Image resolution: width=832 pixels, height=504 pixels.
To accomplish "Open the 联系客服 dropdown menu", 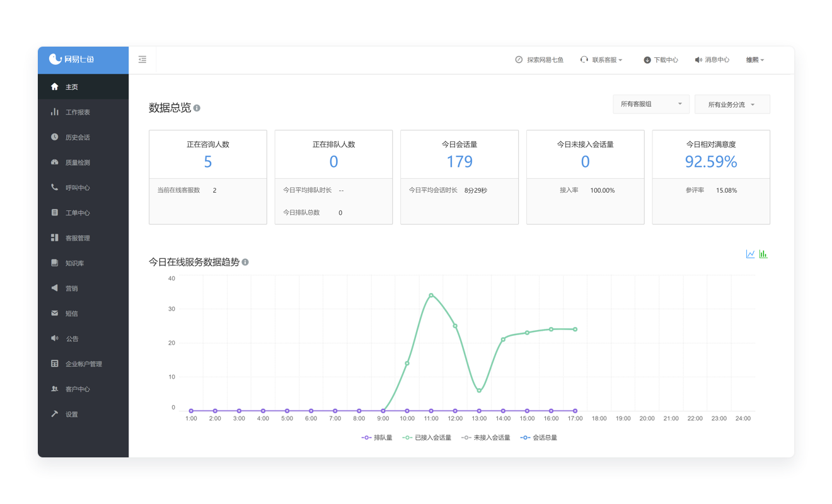I will 602,60.
